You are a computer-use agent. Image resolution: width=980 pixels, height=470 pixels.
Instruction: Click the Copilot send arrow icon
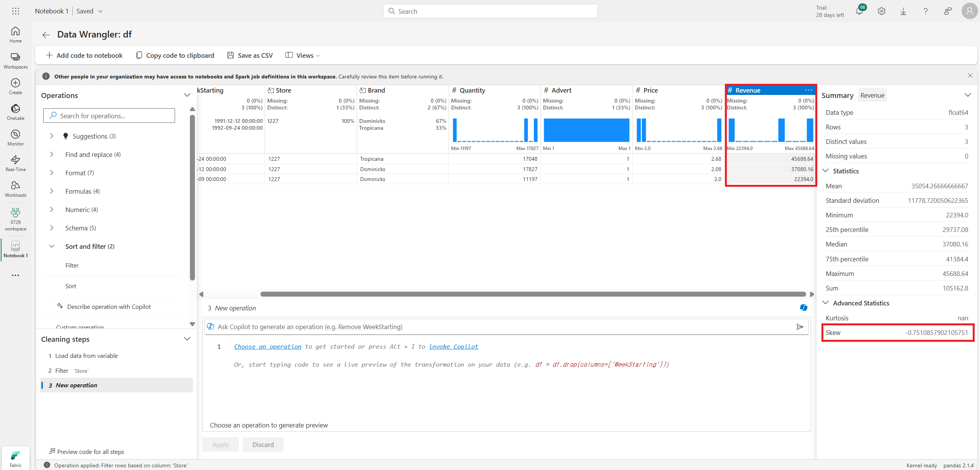tap(800, 326)
